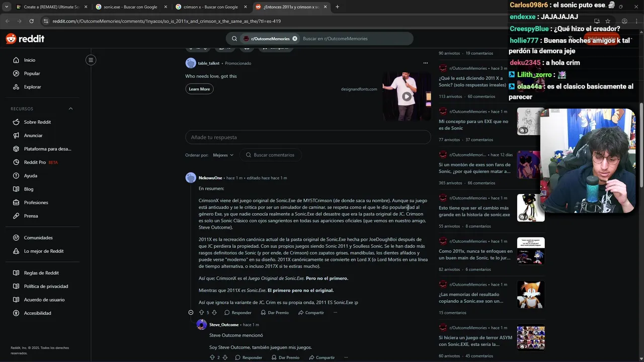Viewport: 644px width, 362px height.
Task: Open Comunidades link
Action: pyautogui.click(x=38, y=238)
